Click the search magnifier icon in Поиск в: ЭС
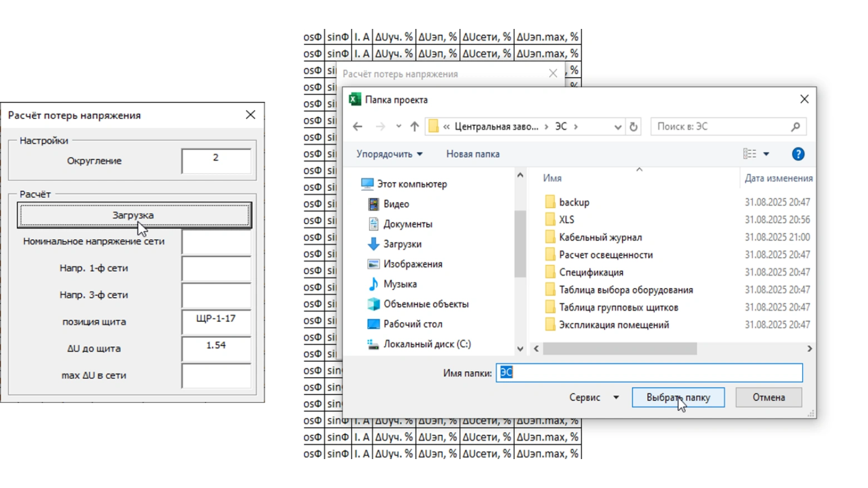The width and height of the screenshot is (868, 488). click(796, 127)
